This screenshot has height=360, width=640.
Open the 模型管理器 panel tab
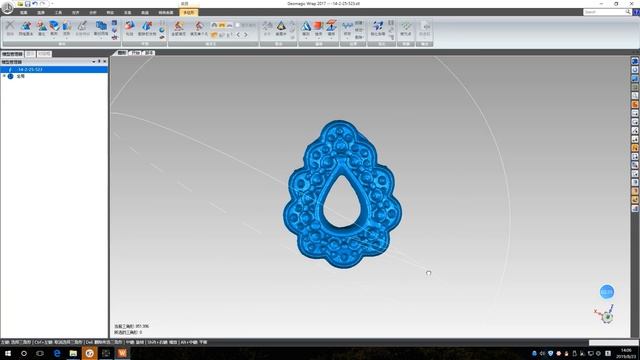(12, 54)
